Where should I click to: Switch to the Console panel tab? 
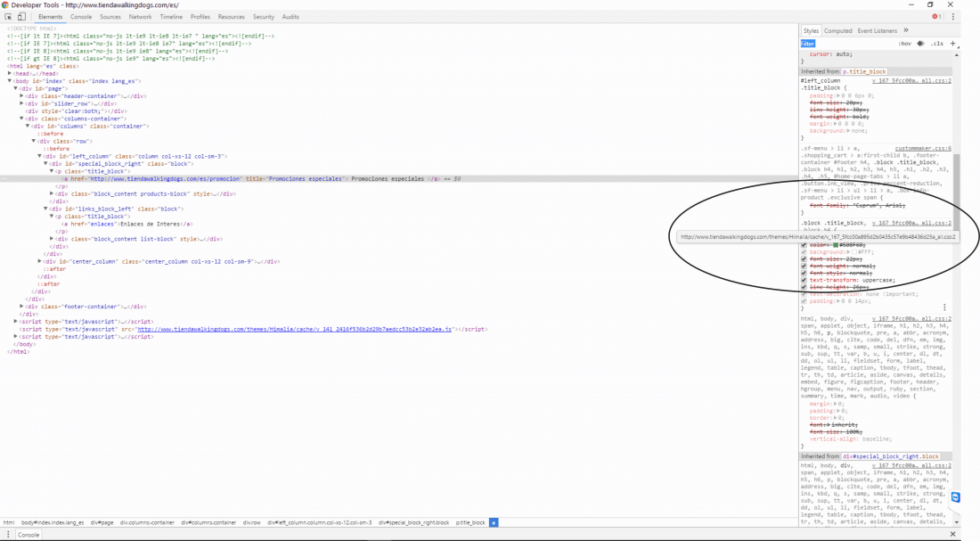tap(80, 17)
